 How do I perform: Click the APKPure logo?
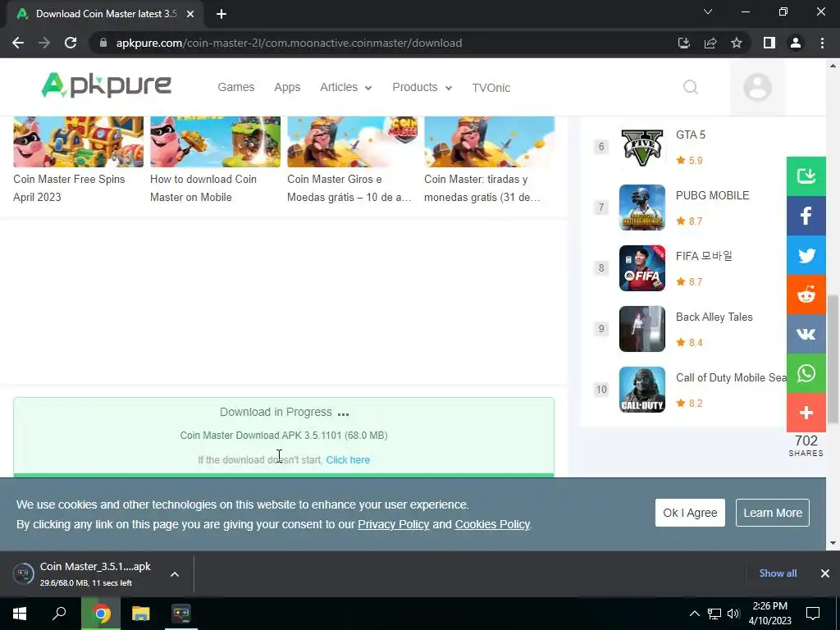pos(106,85)
